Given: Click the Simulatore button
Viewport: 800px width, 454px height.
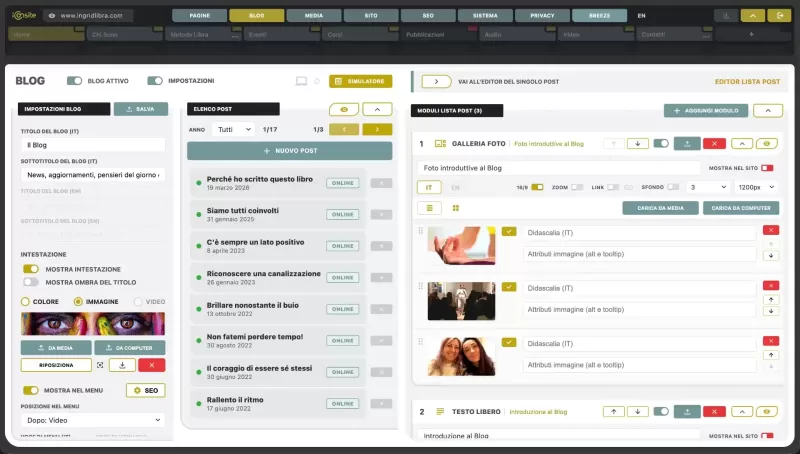Looking at the screenshot, I should (x=361, y=81).
